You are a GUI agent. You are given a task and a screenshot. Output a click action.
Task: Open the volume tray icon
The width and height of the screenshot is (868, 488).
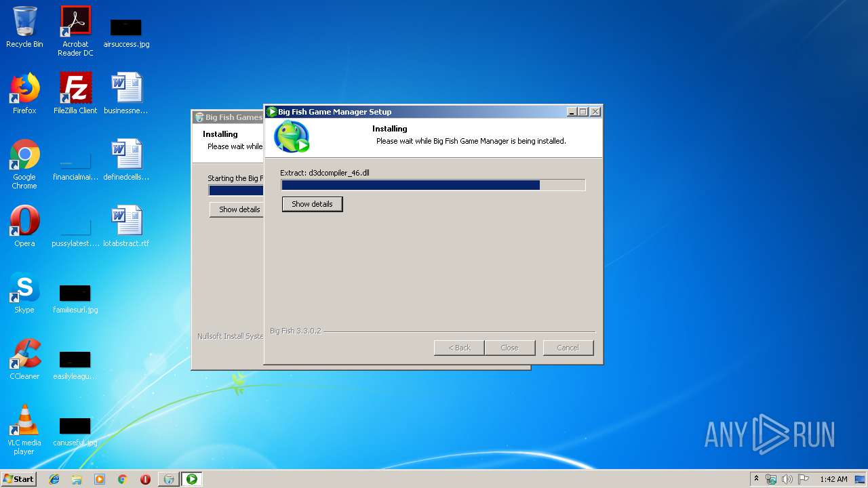(x=787, y=479)
